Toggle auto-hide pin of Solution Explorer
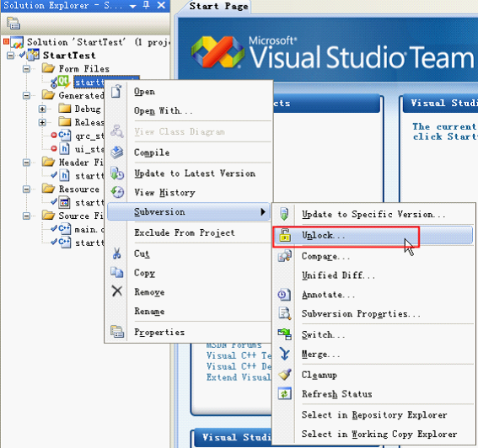The width and height of the screenshot is (478, 448). [147, 5]
